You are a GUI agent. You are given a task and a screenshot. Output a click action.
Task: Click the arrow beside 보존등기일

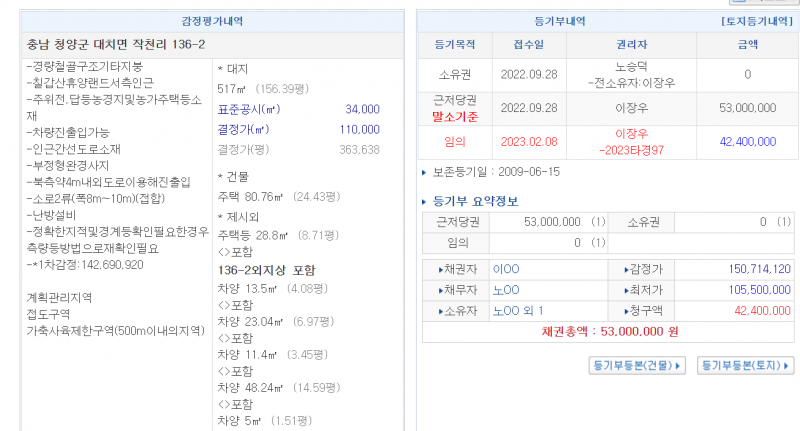[x=425, y=173]
